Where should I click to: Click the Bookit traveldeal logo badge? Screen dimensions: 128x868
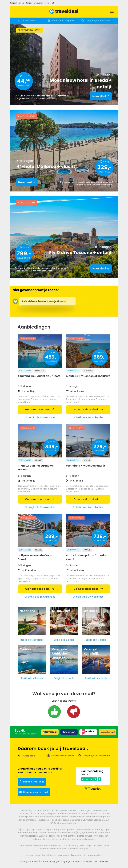coord(50,732)
